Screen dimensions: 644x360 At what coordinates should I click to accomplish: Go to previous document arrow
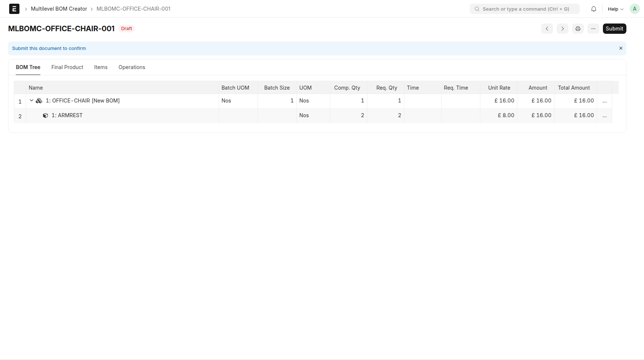pyautogui.click(x=547, y=29)
